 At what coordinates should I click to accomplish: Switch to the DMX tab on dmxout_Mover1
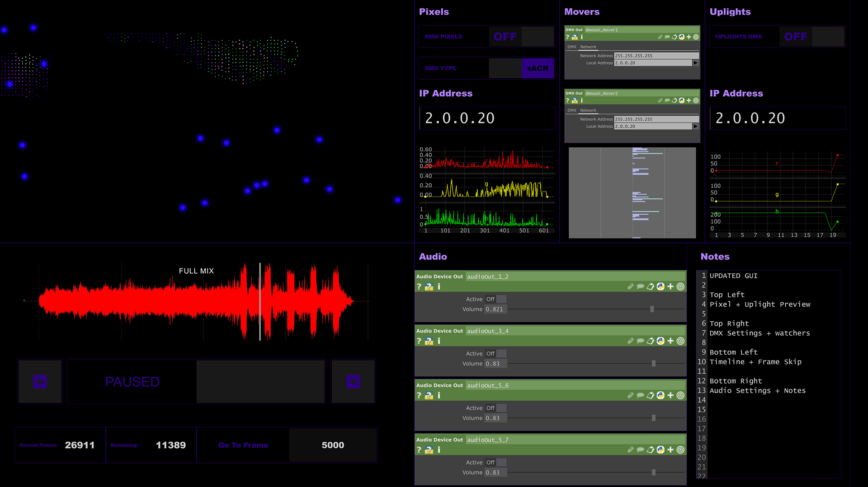(x=572, y=47)
